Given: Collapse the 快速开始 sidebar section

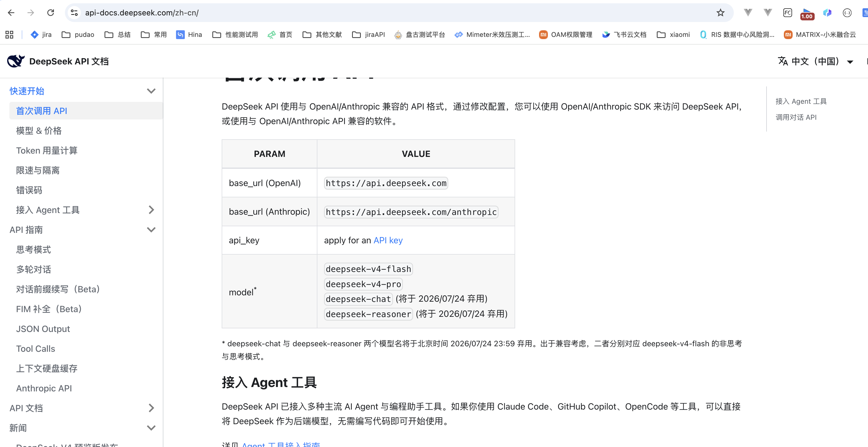Looking at the screenshot, I should (151, 91).
